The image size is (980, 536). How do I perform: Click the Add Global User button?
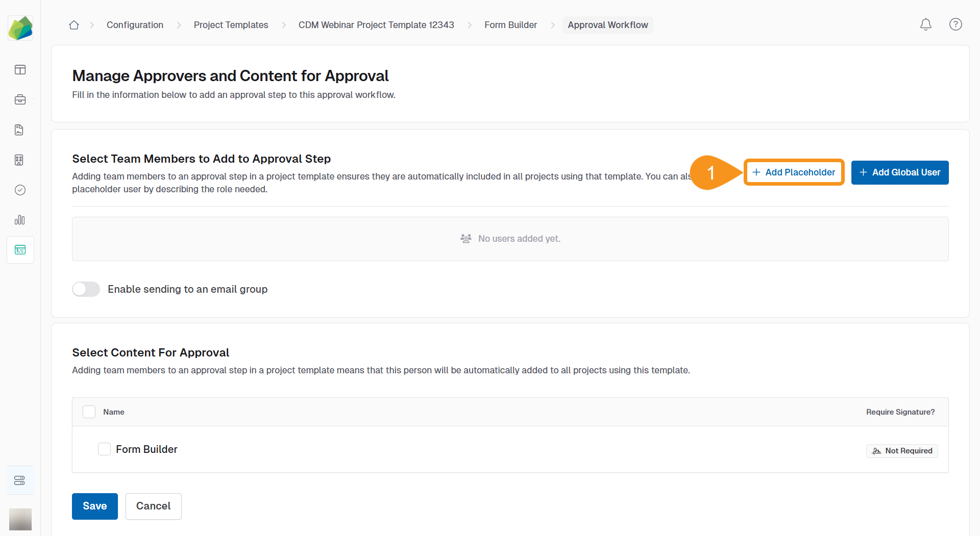tap(900, 172)
